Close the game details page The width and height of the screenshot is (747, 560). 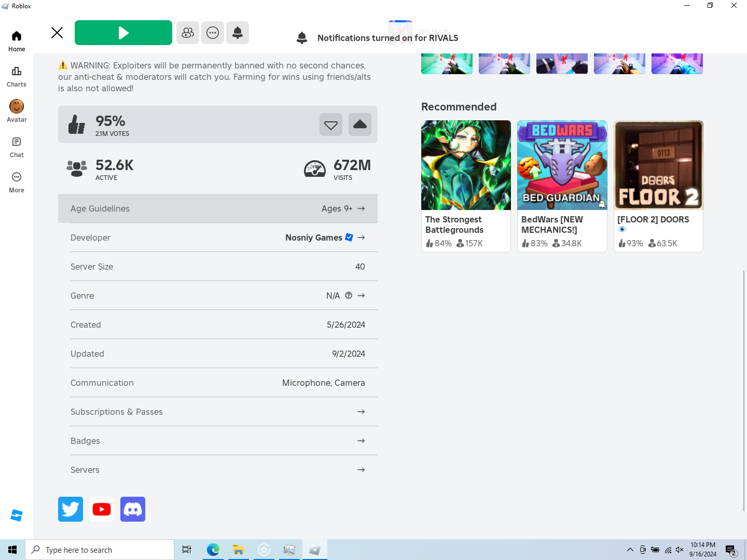57,33
